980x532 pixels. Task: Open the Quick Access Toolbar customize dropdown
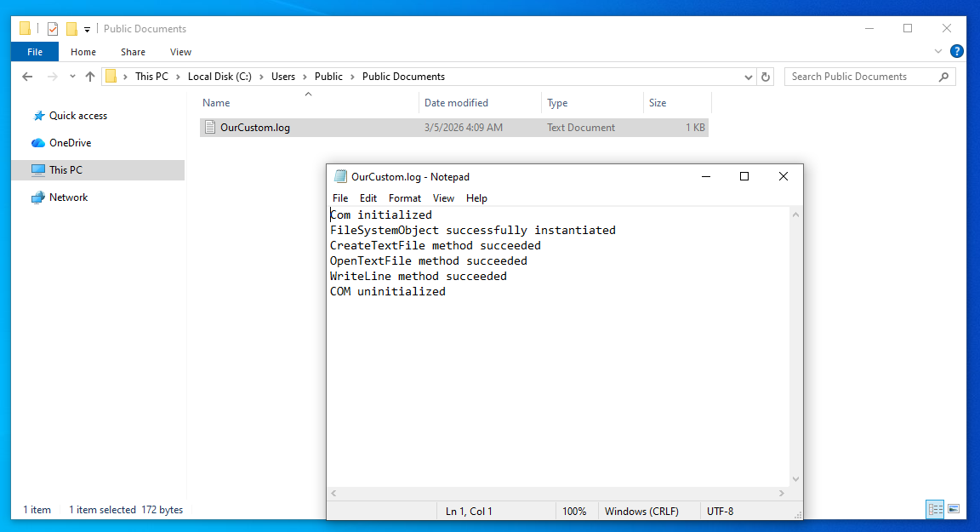(x=88, y=28)
